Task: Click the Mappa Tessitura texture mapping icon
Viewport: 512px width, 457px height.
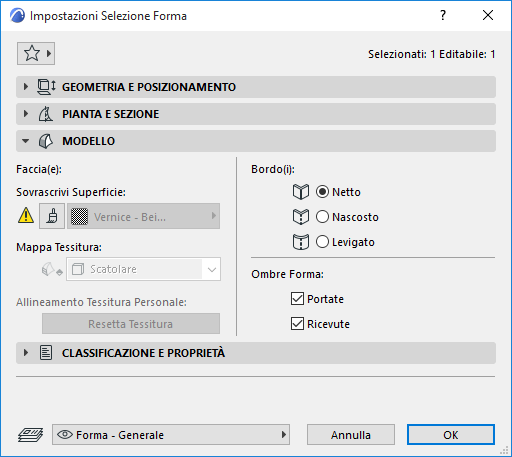Action: (x=52, y=269)
